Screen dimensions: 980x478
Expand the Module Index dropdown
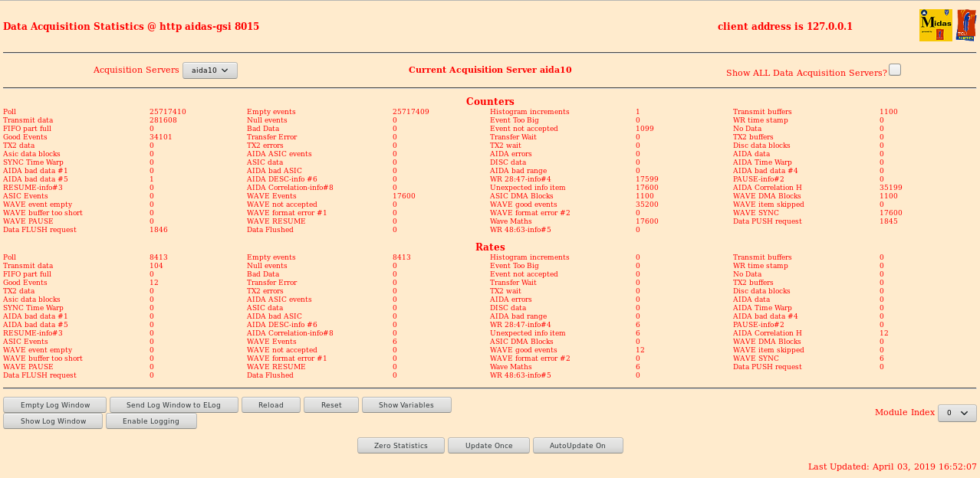point(957,413)
